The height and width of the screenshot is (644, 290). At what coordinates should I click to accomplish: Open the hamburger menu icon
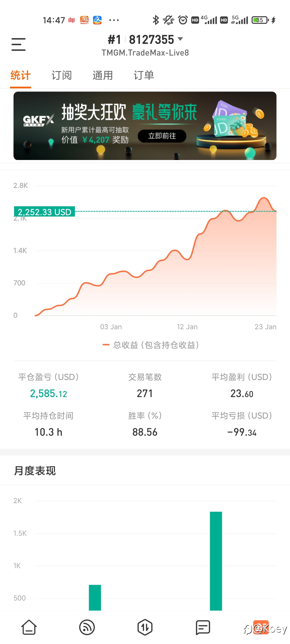coord(19,44)
